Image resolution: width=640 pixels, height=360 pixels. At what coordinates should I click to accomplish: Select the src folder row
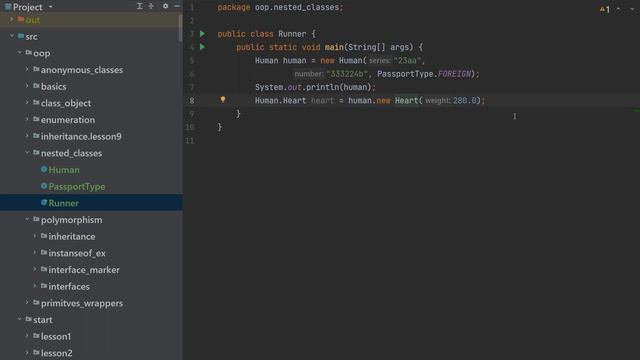click(90, 36)
